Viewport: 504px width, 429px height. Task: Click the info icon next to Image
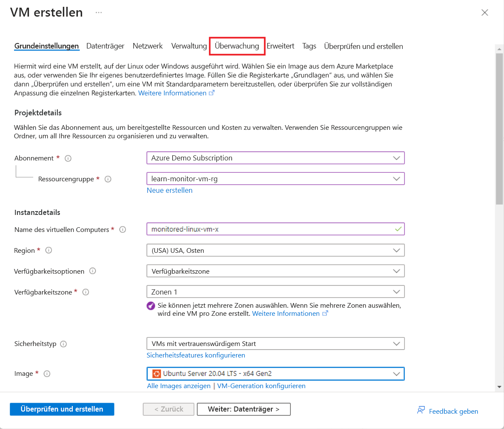[x=47, y=373]
